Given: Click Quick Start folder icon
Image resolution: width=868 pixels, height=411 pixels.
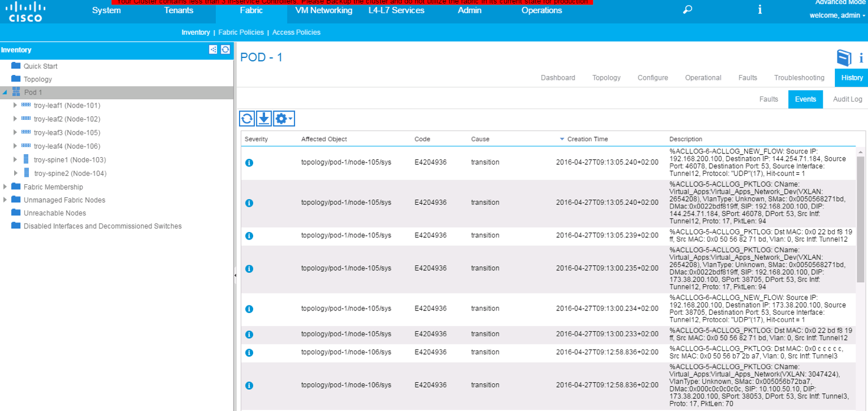Looking at the screenshot, I should (x=16, y=66).
